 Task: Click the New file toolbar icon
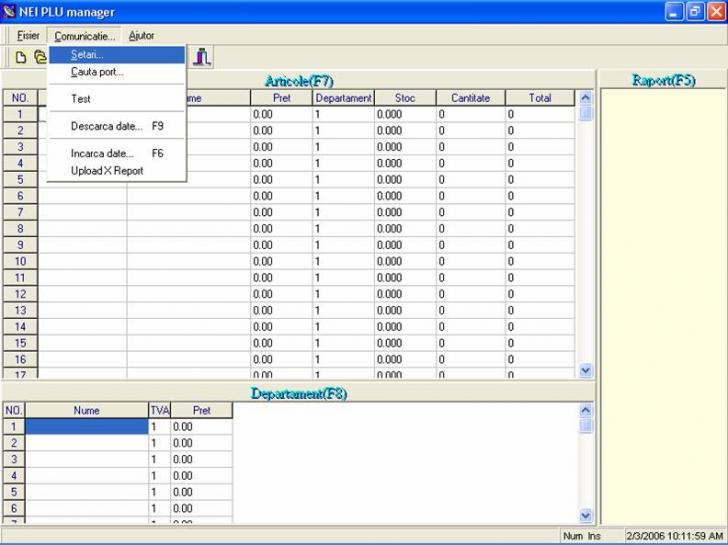coord(20,57)
